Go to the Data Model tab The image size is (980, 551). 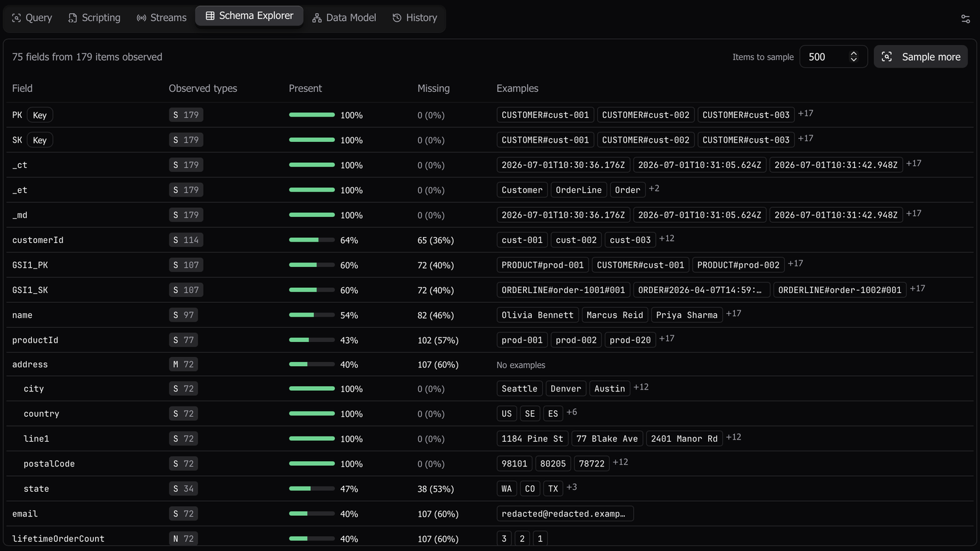[344, 18]
